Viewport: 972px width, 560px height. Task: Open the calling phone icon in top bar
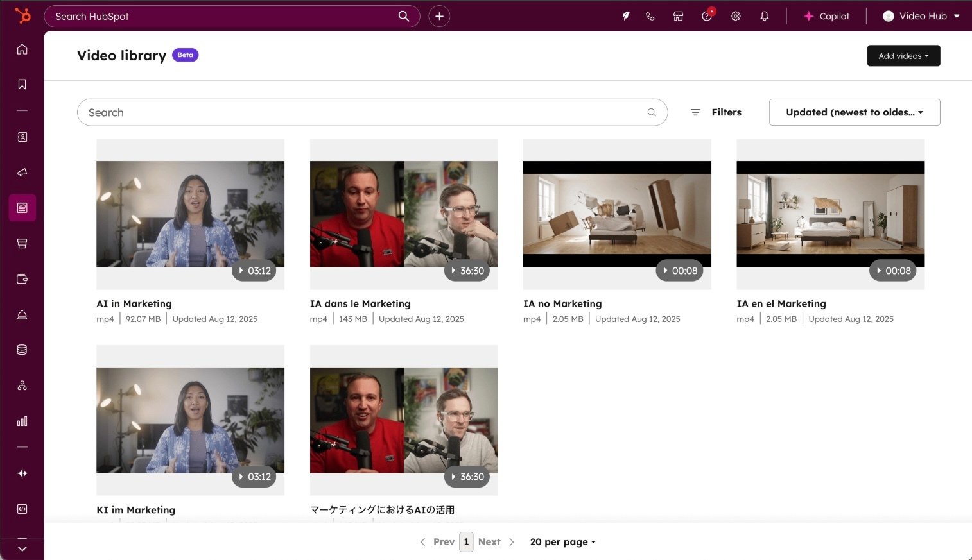(x=650, y=16)
